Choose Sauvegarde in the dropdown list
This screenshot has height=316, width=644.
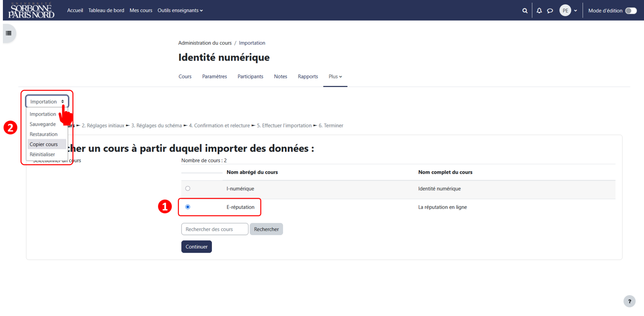[43, 124]
